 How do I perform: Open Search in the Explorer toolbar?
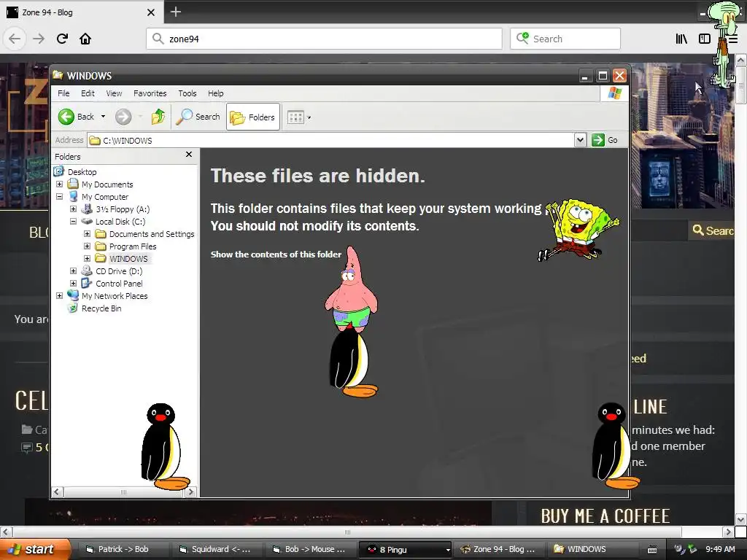198,117
